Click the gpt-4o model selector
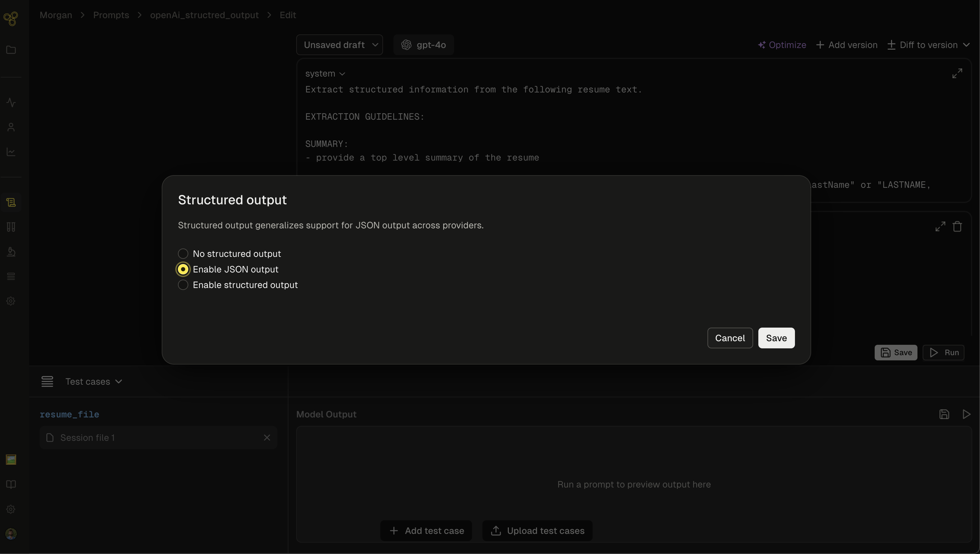The image size is (980, 554). coord(424,45)
